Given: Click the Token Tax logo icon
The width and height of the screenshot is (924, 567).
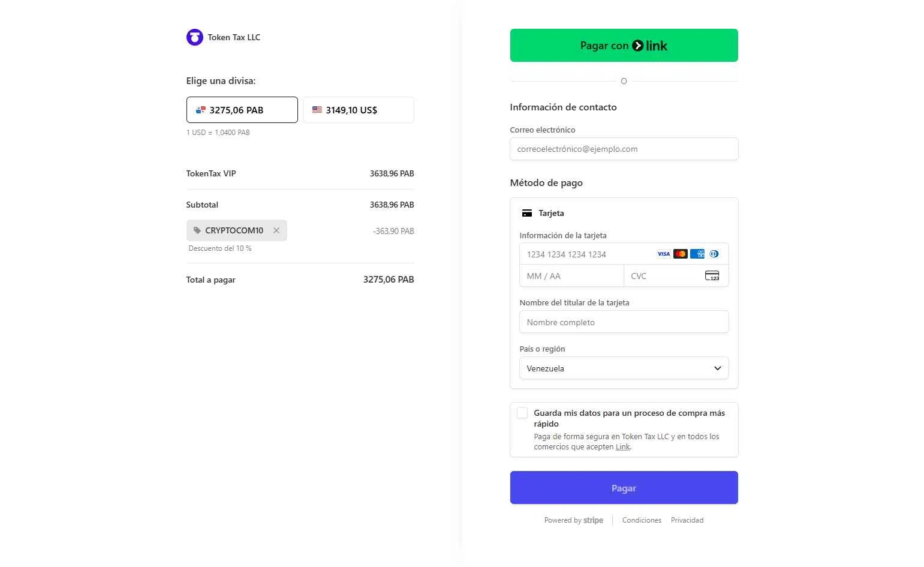Looking at the screenshot, I should (x=195, y=37).
